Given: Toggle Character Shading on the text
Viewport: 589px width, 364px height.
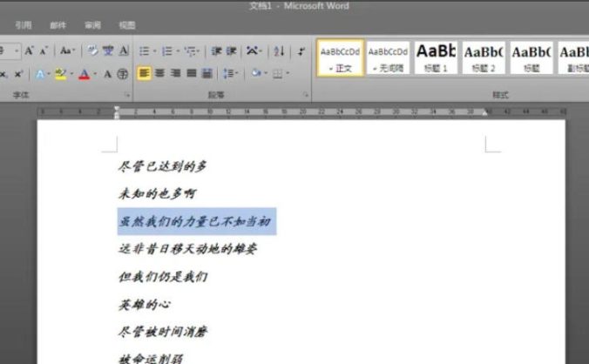Looking at the screenshot, I should pyautogui.click(x=108, y=74).
